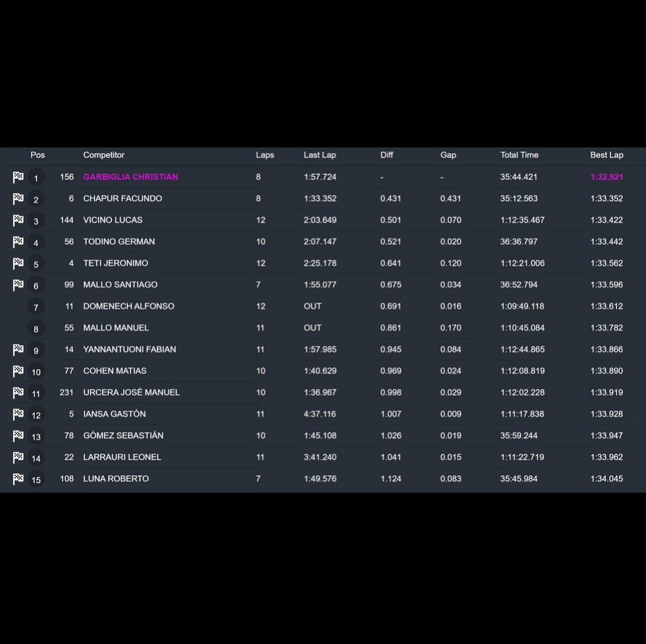Click the position 8 badge for Mallo Manuel
646x644 pixels.
click(x=36, y=328)
